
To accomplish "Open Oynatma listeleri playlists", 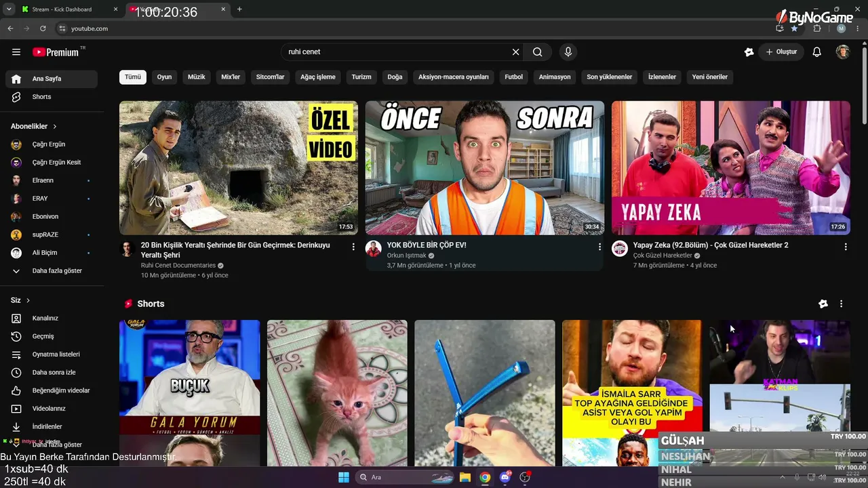I will coord(52,354).
